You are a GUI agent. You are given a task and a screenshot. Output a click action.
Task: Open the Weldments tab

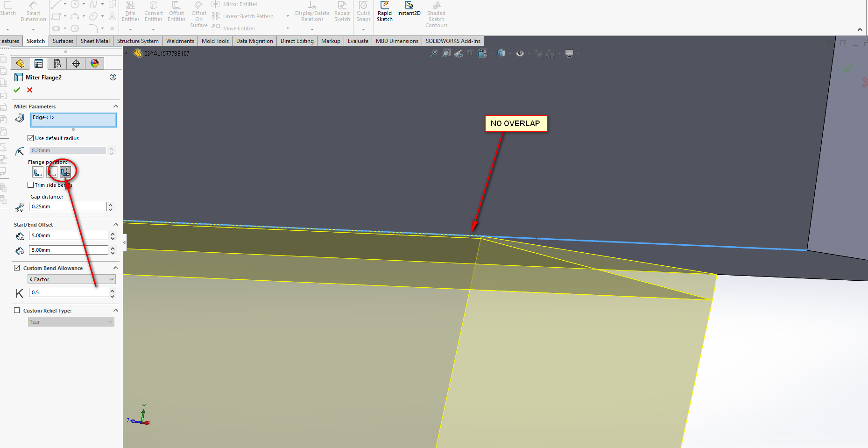point(180,41)
